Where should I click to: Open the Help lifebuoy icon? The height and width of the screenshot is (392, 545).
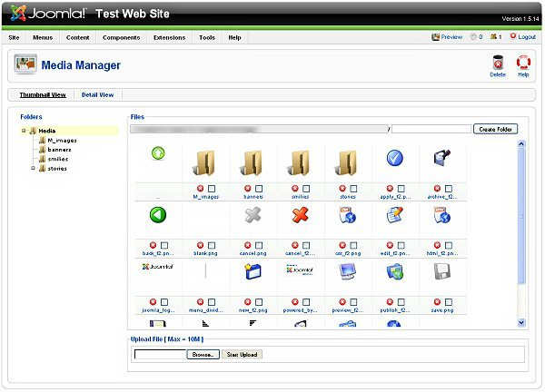coord(523,63)
